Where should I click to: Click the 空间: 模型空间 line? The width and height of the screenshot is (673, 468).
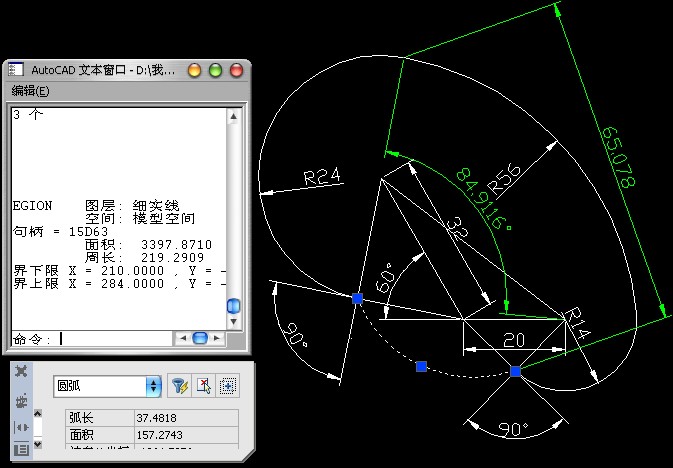click(140, 219)
